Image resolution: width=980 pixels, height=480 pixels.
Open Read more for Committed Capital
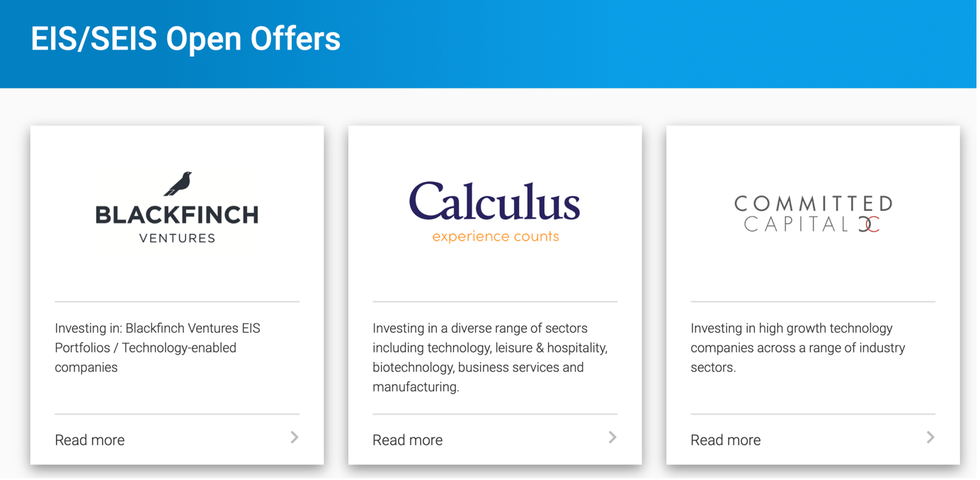click(x=726, y=440)
